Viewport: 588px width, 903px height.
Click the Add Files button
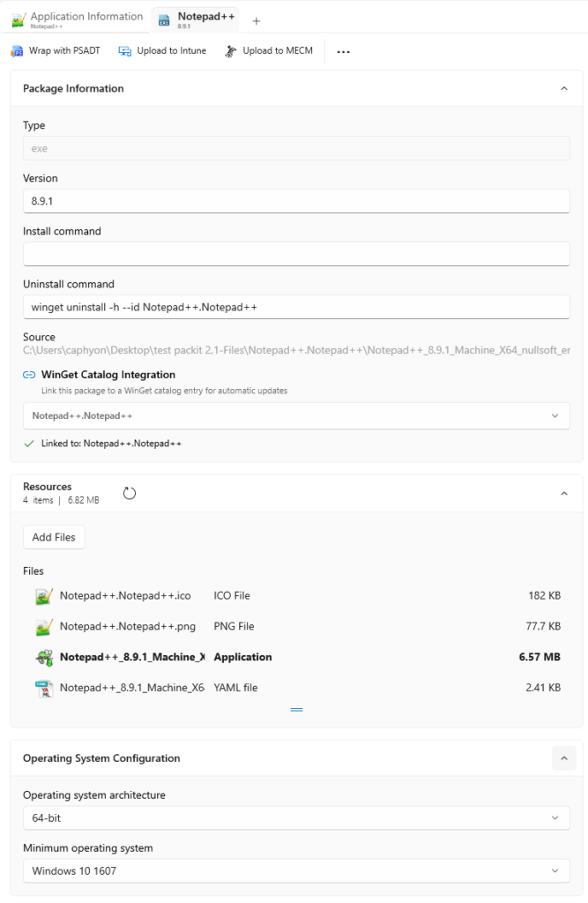[x=54, y=537]
